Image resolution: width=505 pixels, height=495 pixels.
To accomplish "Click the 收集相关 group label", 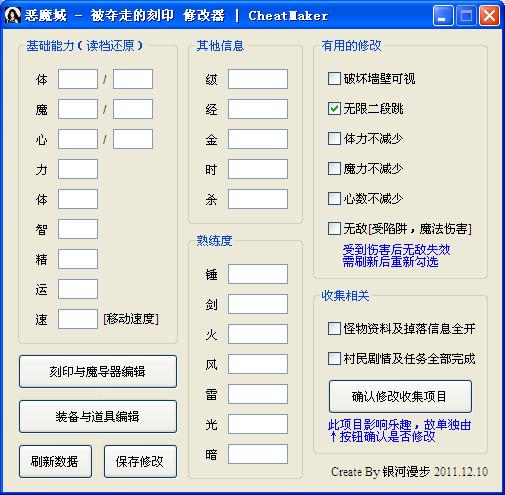I will [345, 296].
